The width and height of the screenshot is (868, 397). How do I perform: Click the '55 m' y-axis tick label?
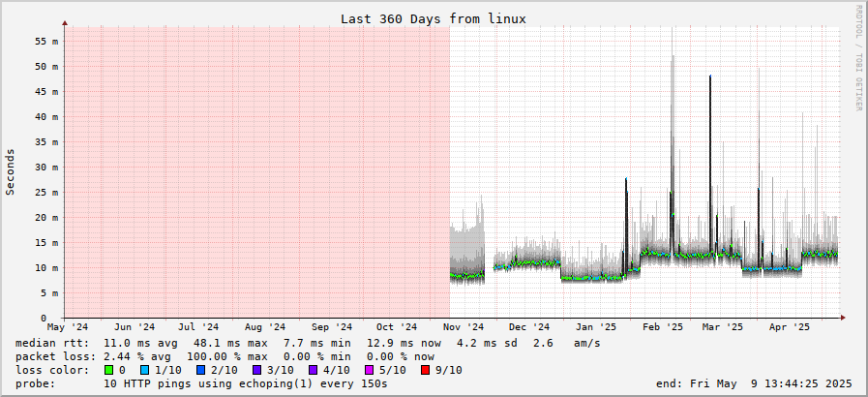pyautogui.click(x=46, y=41)
